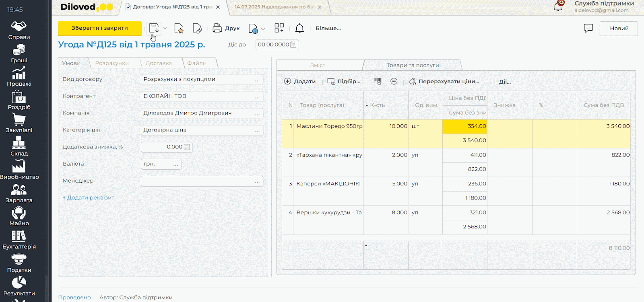
Task: Open the Бухгалтерія sidebar module
Action: click(19, 240)
